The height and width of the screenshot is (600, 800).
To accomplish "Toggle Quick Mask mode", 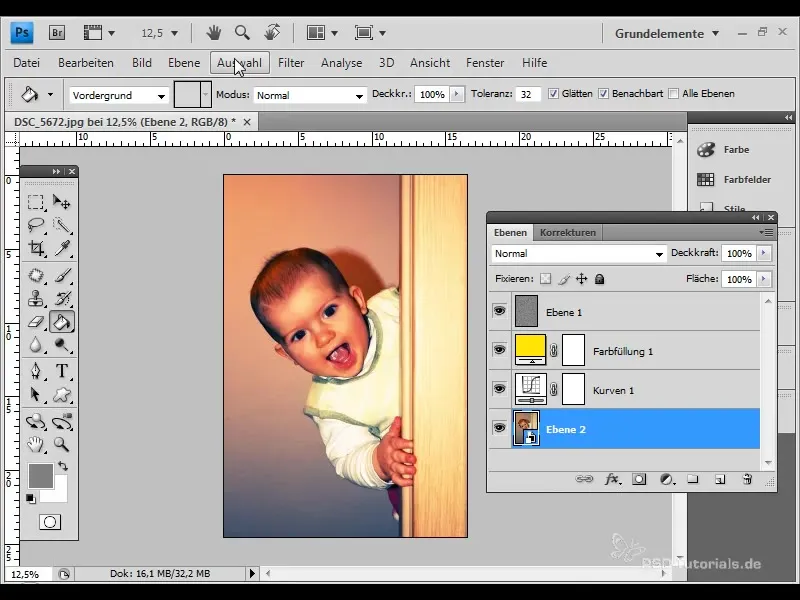I will pyautogui.click(x=49, y=522).
